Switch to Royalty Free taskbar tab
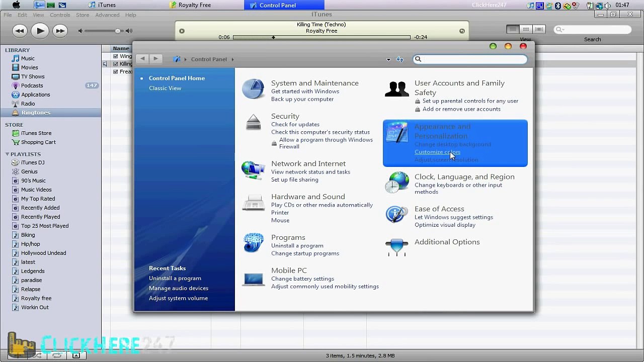This screenshot has height=362, width=644. click(191, 5)
